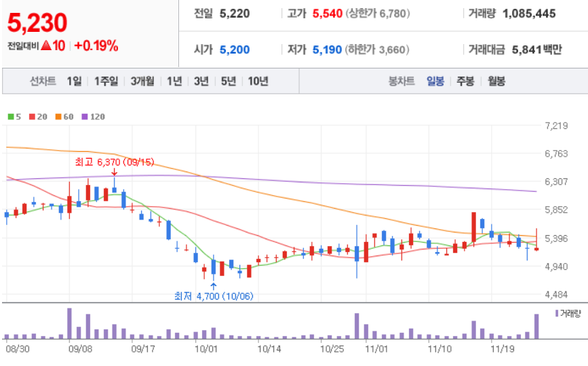This screenshot has height=366, width=588.
Task: Click the 4,484 price axis label
Action: 557,294
